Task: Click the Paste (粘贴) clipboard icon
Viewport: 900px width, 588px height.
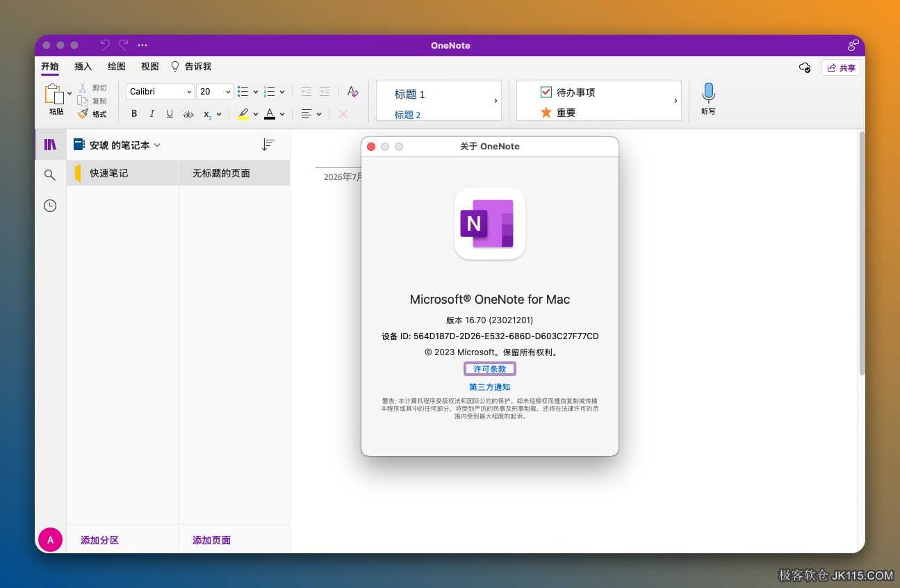Action: pos(54,94)
